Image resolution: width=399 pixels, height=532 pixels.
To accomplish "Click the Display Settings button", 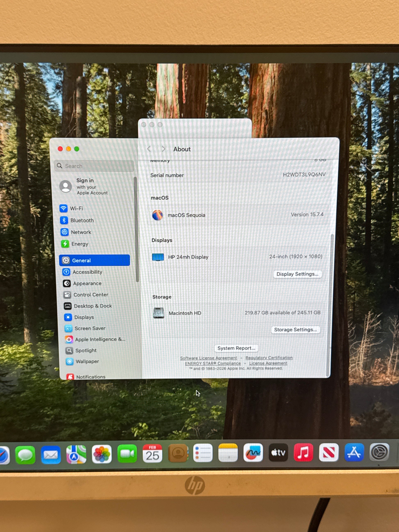I will (297, 274).
